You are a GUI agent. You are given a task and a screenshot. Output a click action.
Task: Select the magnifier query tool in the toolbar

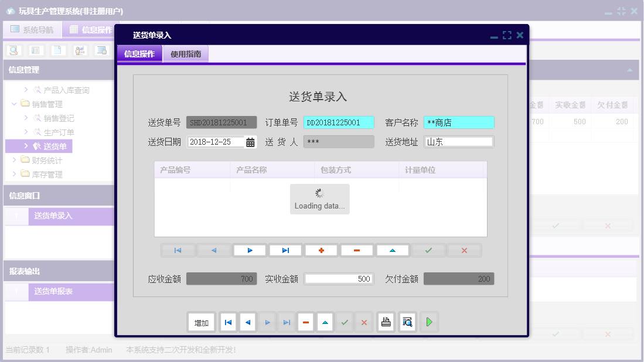[13, 50]
